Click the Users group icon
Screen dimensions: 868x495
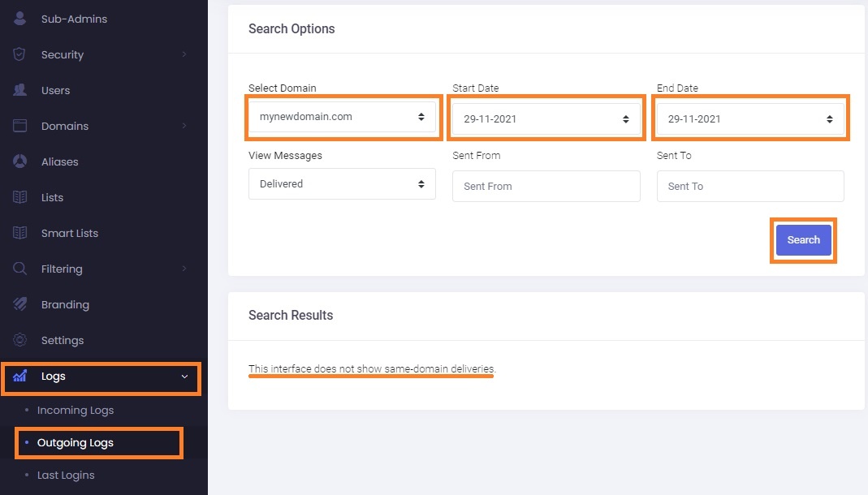click(x=20, y=89)
